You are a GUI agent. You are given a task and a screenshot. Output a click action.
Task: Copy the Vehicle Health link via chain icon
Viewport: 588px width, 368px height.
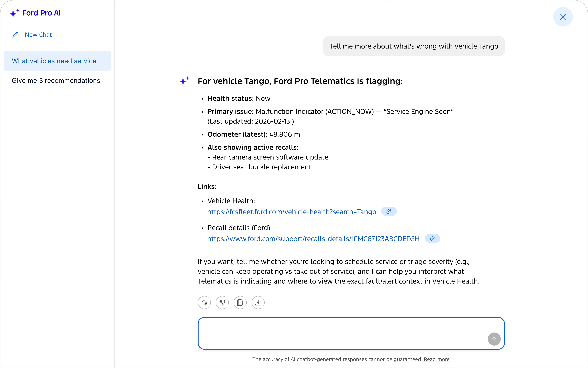389,211
